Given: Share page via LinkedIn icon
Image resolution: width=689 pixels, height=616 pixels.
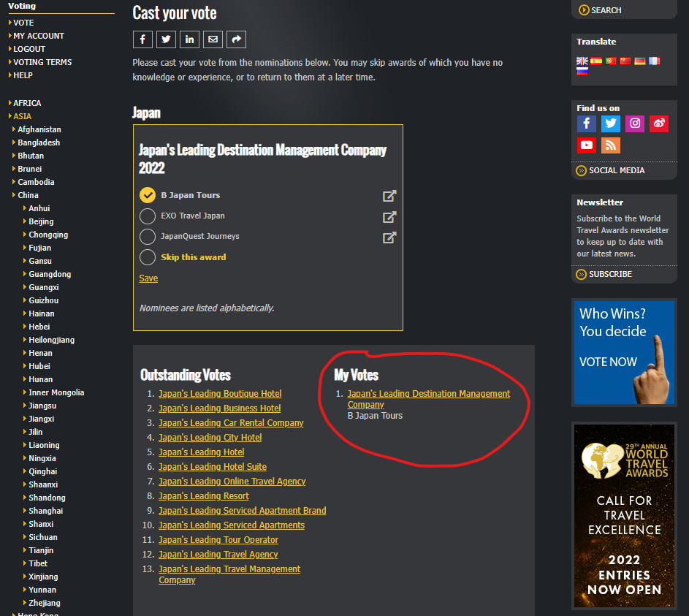Looking at the screenshot, I should point(189,39).
